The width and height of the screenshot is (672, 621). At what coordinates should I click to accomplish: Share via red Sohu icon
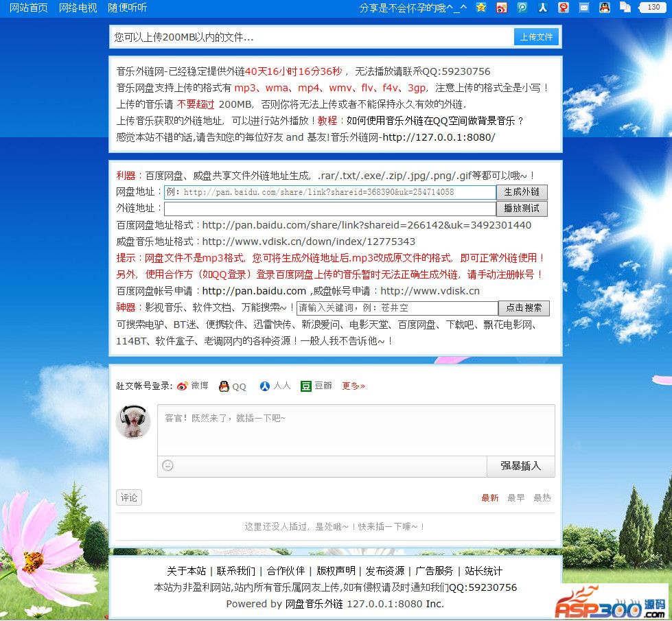tap(563, 8)
